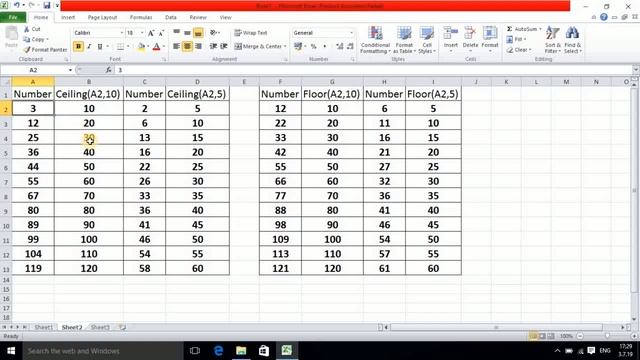Expand the Font group dialog launcher
The width and height of the screenshot is (640, 360).
[164, 60]
